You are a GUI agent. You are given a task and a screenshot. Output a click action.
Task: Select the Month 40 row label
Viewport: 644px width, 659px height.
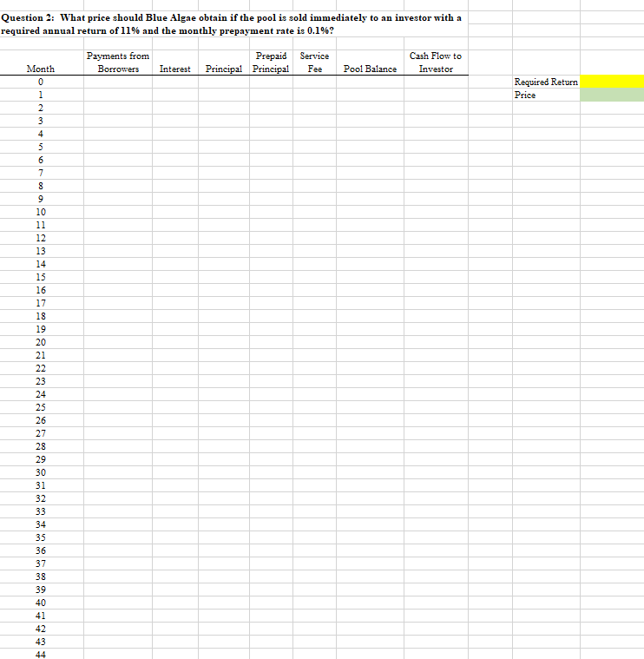click(x=41, y=603)
